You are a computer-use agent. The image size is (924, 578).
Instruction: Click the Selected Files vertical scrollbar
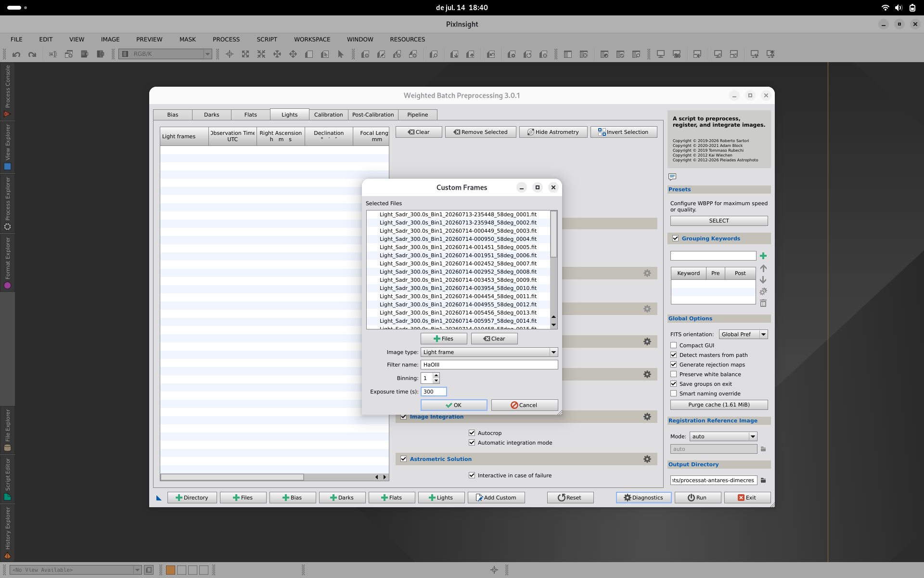pos(553,234)
